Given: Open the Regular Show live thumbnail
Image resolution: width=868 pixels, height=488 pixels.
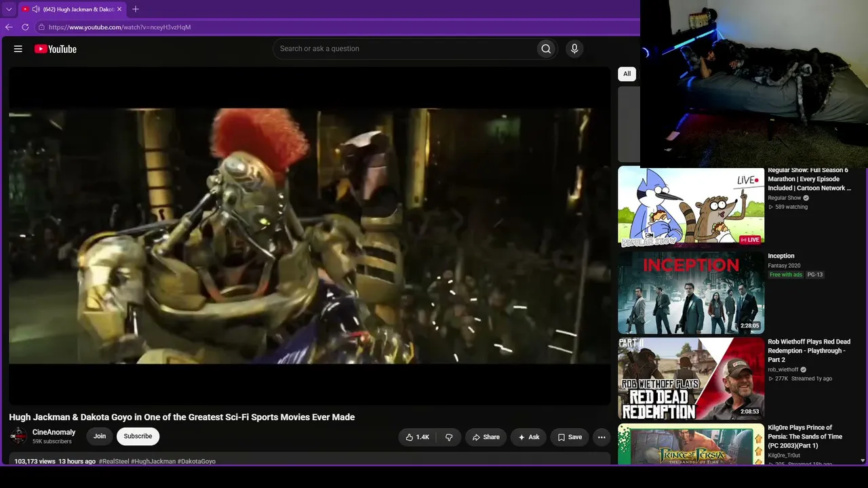Looking at the screenshot, I should [691, 207].
